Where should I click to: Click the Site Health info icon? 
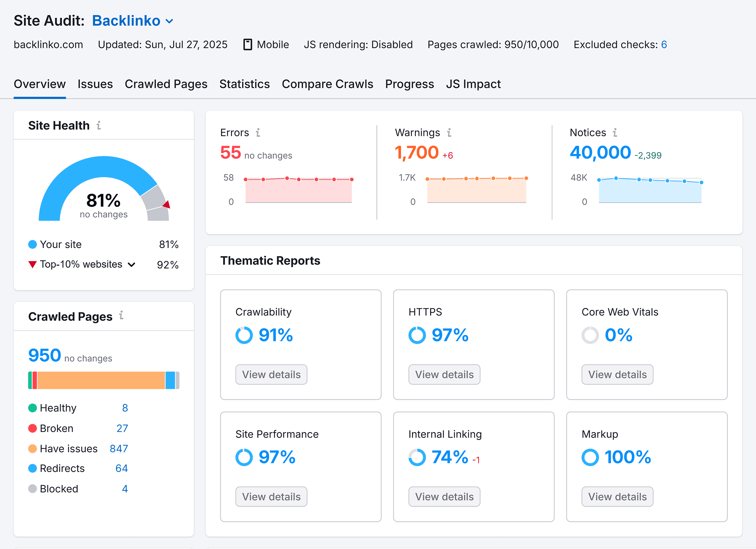click(x=99, y=125)
